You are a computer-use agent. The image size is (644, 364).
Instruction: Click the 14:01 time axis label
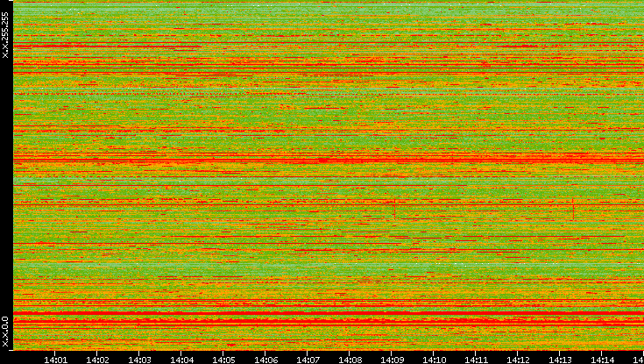coord(55,360)
